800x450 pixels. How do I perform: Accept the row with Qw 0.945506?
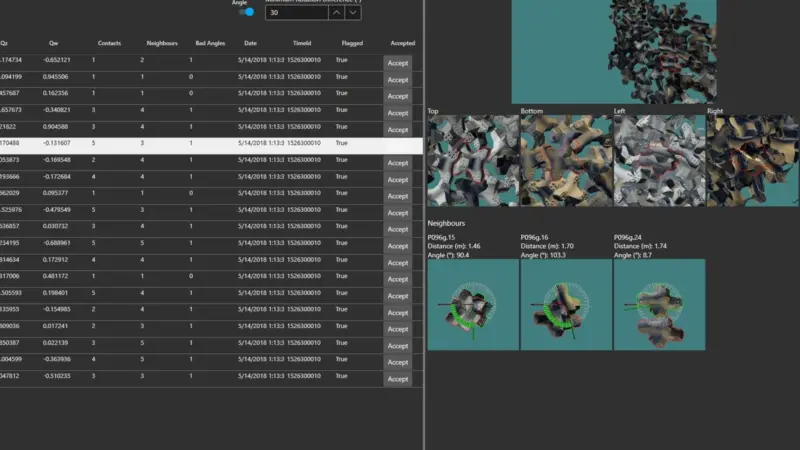point(397,80)
